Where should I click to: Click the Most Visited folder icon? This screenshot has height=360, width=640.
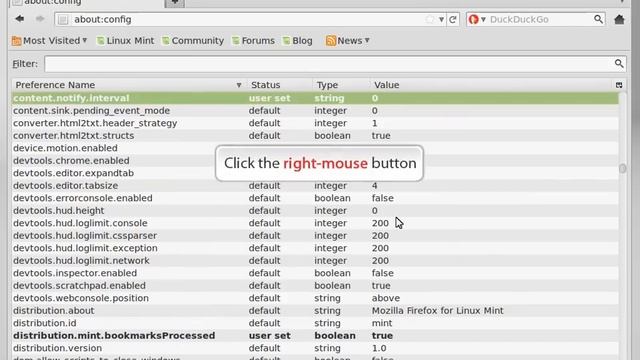pos(16,40)
